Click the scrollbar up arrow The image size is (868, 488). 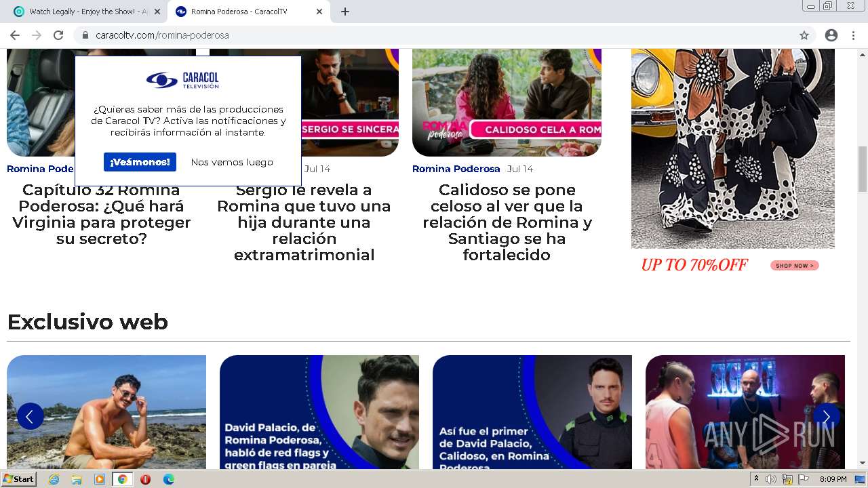[863, 54]
